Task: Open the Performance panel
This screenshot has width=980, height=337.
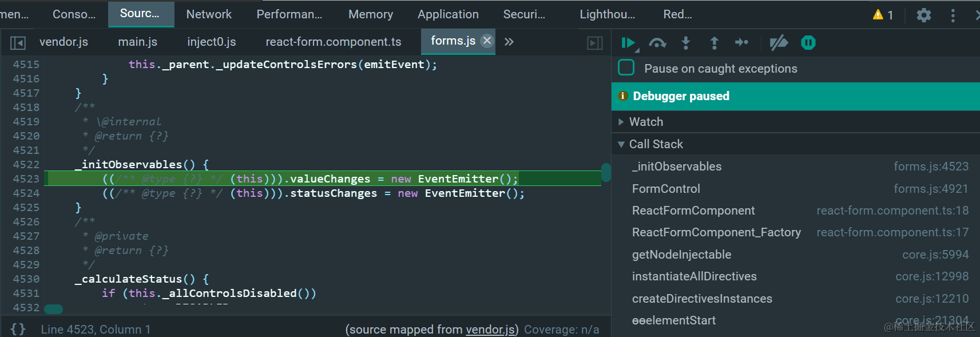Action: [289, 14]
